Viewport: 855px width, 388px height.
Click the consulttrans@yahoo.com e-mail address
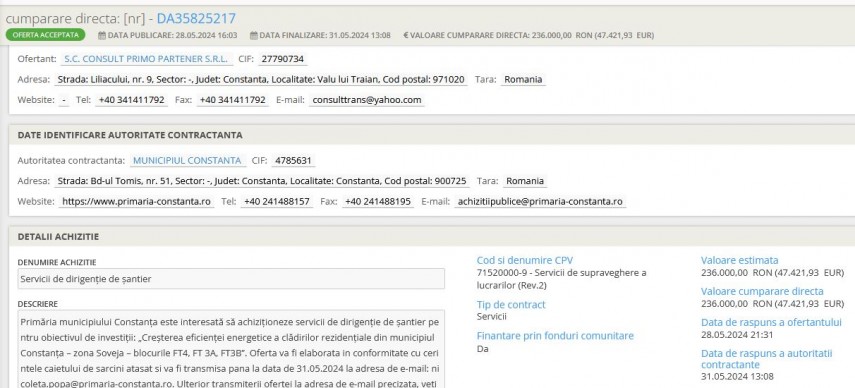coord(367,100)
